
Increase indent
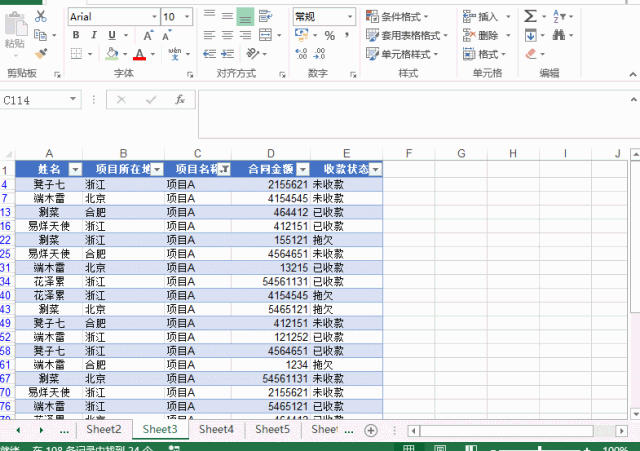(227, 54)
